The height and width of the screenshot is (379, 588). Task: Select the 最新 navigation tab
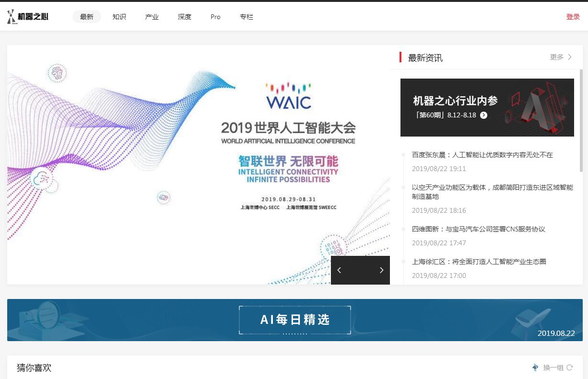coord(87,17)
